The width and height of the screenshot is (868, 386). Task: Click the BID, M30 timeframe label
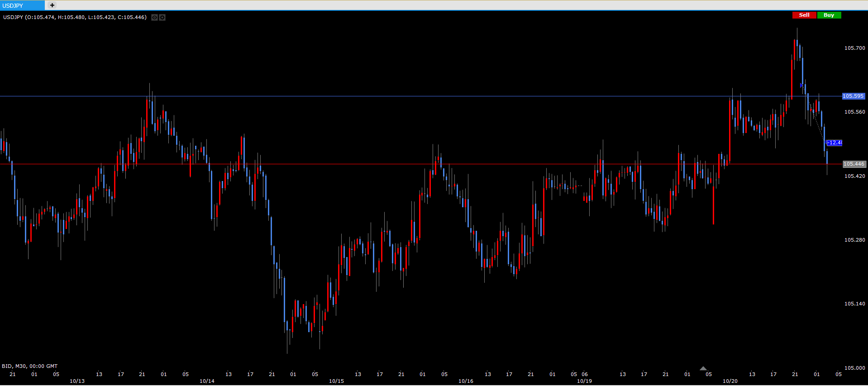29,366
